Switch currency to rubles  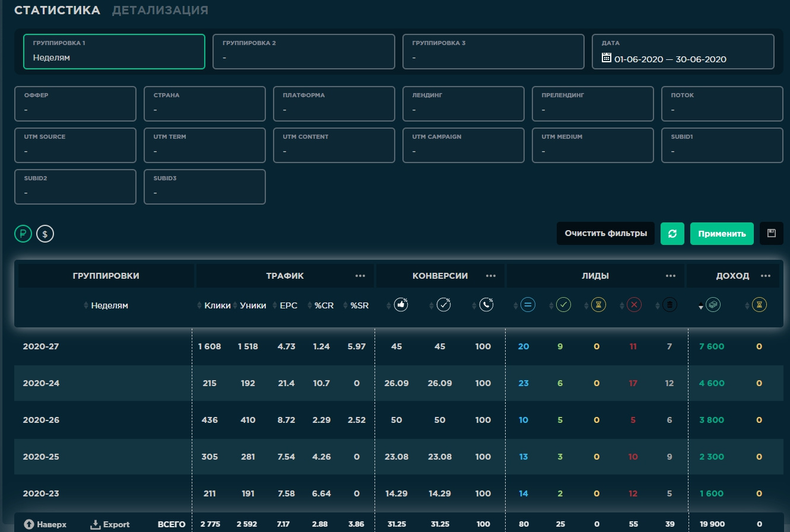pyautogui.click(x=23, y=234)
